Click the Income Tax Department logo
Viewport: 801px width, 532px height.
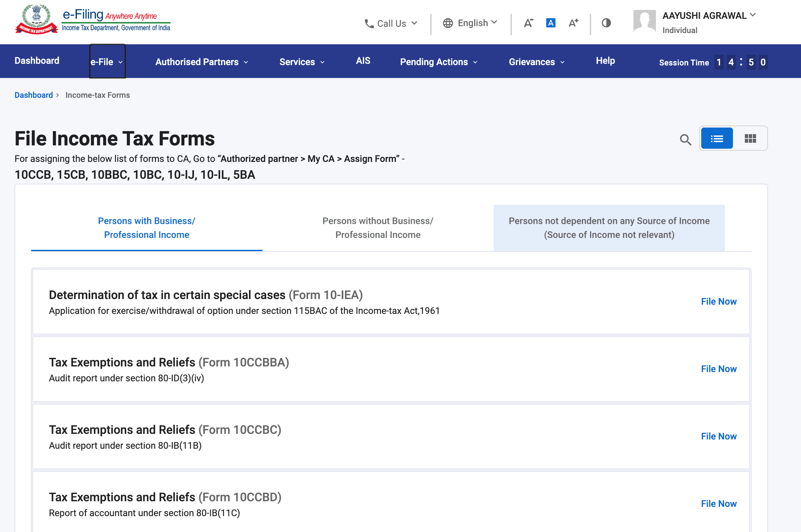[x=36, y=19]
